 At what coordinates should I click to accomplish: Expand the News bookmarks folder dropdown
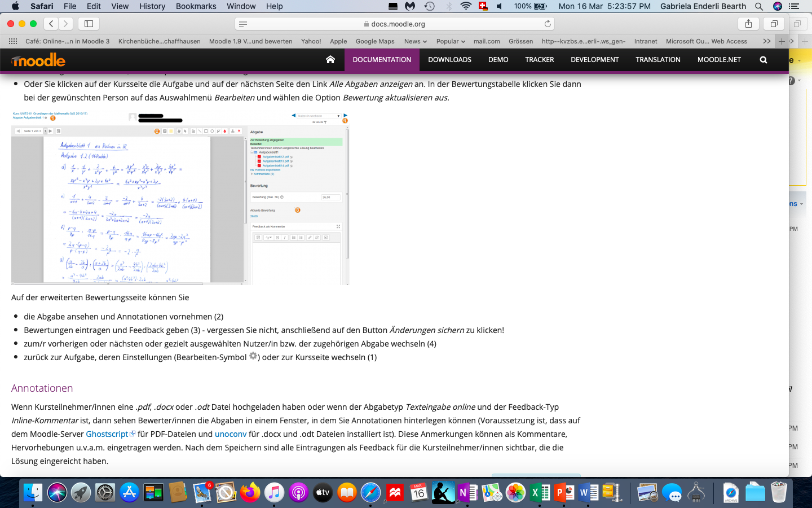click(x=415, y=41)
